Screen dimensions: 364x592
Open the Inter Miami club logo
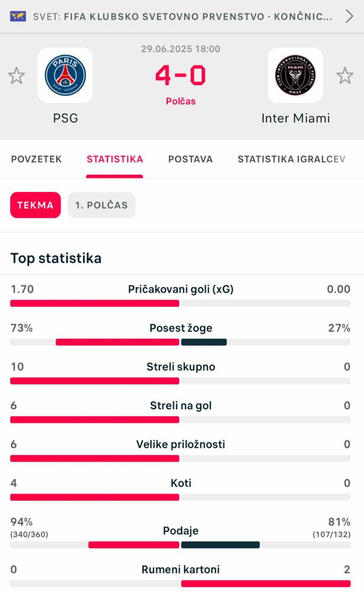pos(295,75)
